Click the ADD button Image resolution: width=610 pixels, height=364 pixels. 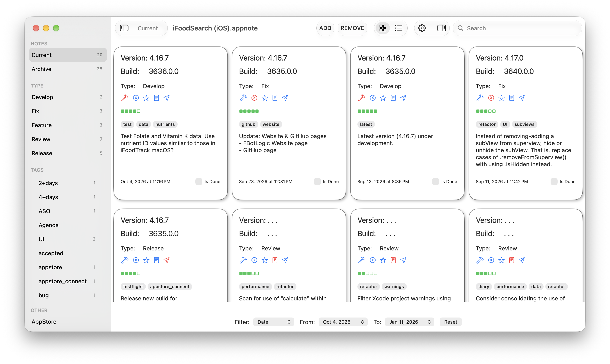point(325,28)
